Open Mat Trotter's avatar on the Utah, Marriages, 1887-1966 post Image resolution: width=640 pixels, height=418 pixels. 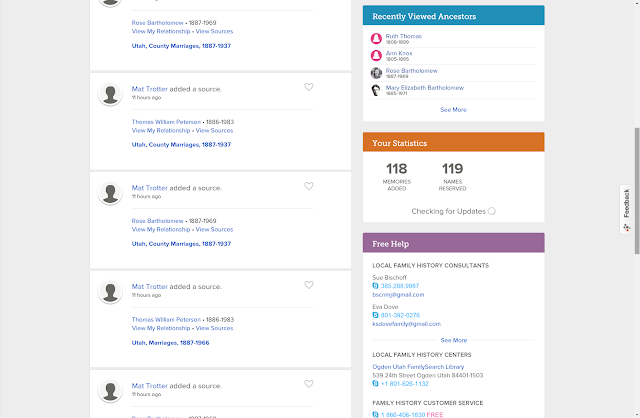[x=110, y=292]
